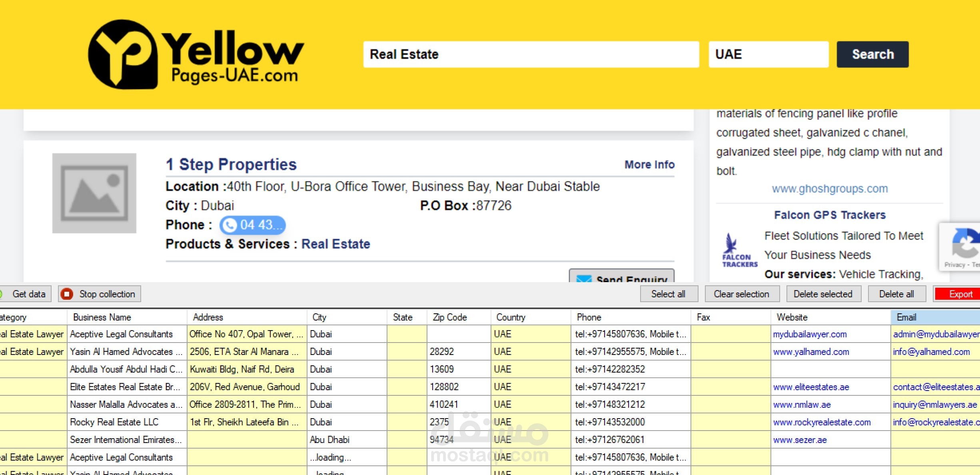The image size is (980, 475).
Task: Click the Delete all button
Action: pos(897,294)
